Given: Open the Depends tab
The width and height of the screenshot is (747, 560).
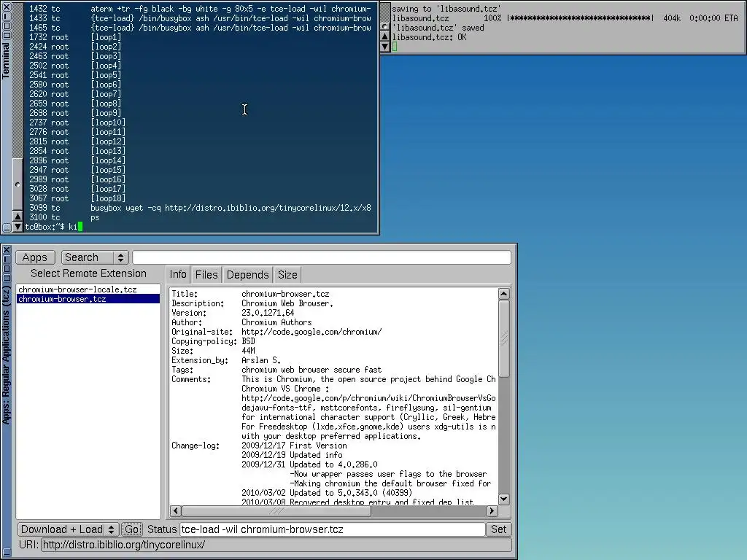Looking at the screenshot, I should tap(247, 275).
